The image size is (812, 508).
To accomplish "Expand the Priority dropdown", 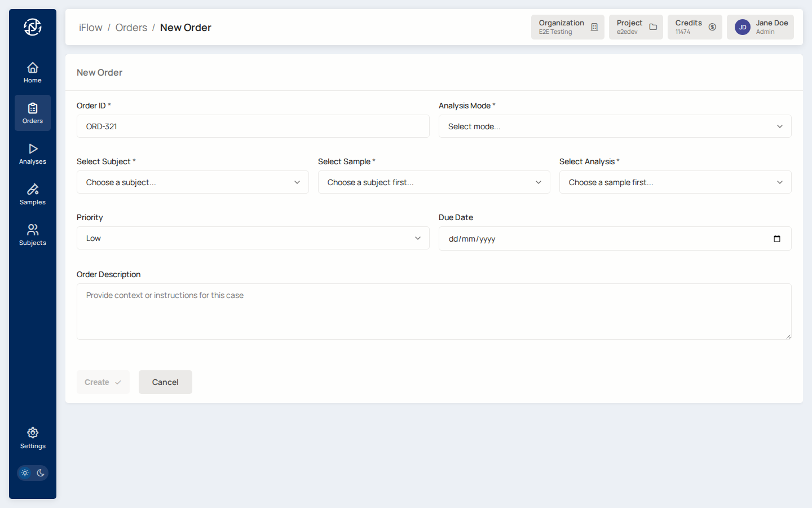I will coord(253,238).
